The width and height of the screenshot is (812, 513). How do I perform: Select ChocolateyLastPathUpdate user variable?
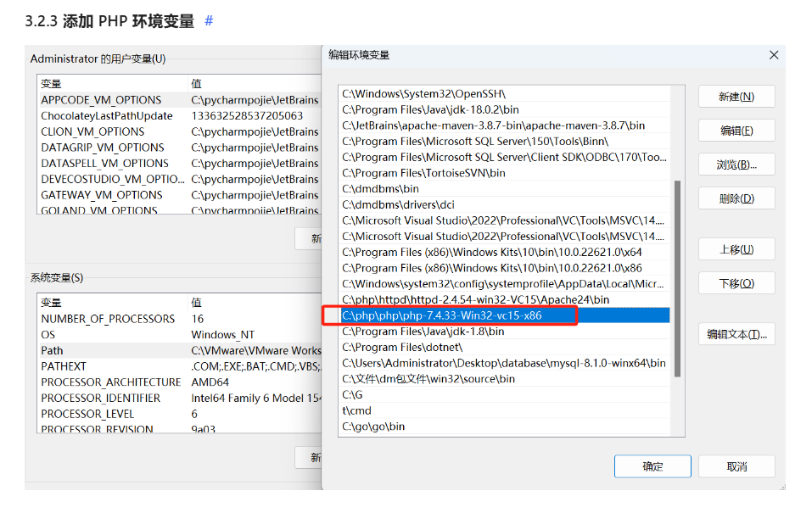pyautogui.click(x=179, y=116)
